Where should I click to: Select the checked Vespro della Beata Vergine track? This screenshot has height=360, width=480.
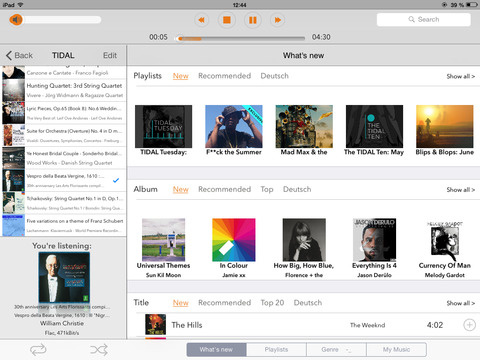point(63,180)
